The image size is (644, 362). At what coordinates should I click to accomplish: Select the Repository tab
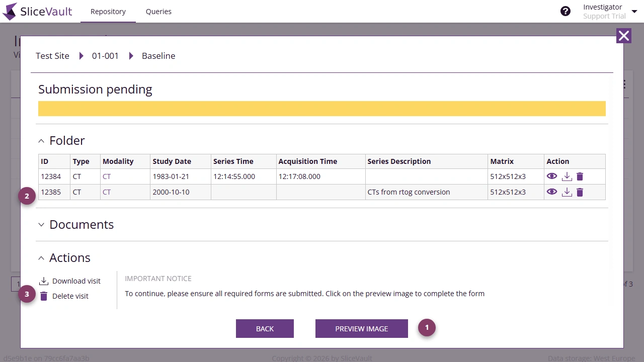(108, 11)
